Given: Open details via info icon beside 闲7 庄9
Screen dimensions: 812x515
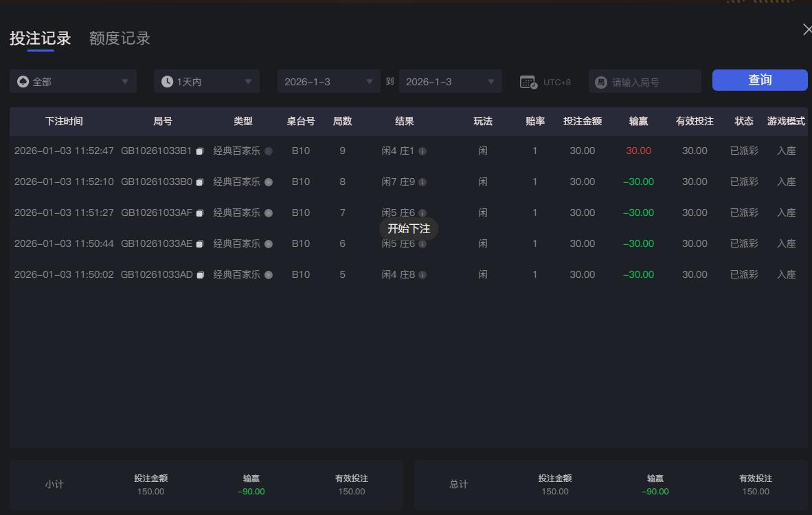Looking at the screenshot, I should click(x=424, y=182).
